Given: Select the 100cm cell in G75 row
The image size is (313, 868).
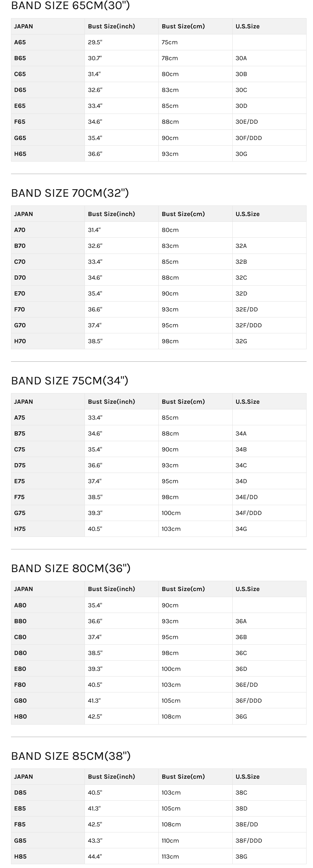Looking at the screenshot, I should click(195, 513).
